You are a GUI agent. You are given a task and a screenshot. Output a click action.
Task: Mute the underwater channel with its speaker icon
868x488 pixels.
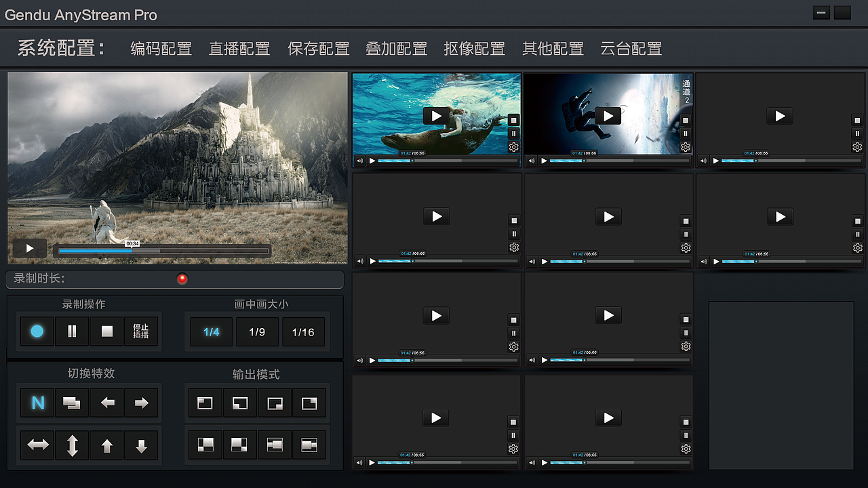pos(359,161)
